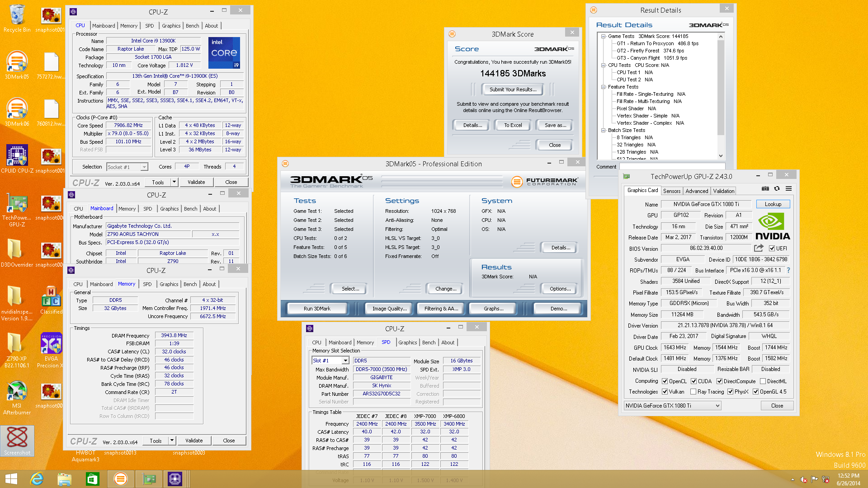The image size is (868, 488).
Task: Open the Windows Store taskbar icon
Action: click(x=92, y=479)
